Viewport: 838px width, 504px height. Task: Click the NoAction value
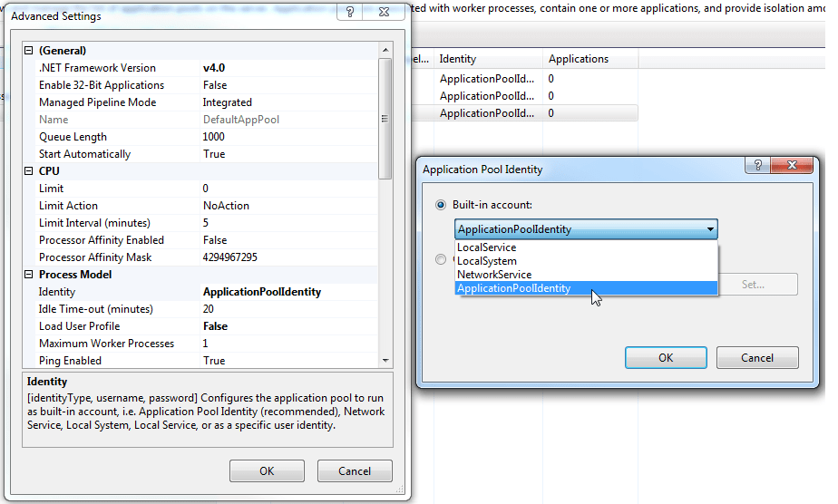pos(226,206)
